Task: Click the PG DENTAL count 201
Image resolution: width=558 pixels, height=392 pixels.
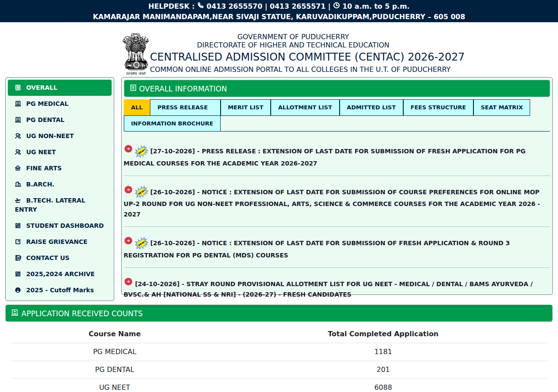Action: tap(383, 369)
